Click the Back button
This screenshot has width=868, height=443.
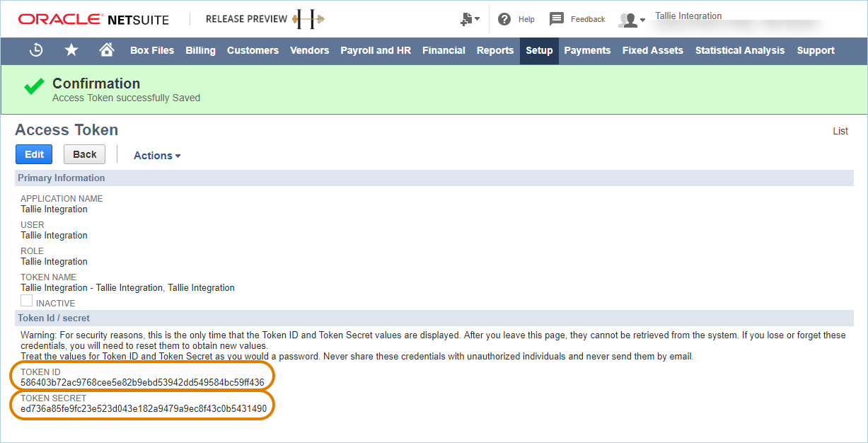pyautogui.click(x=85, y=154)
